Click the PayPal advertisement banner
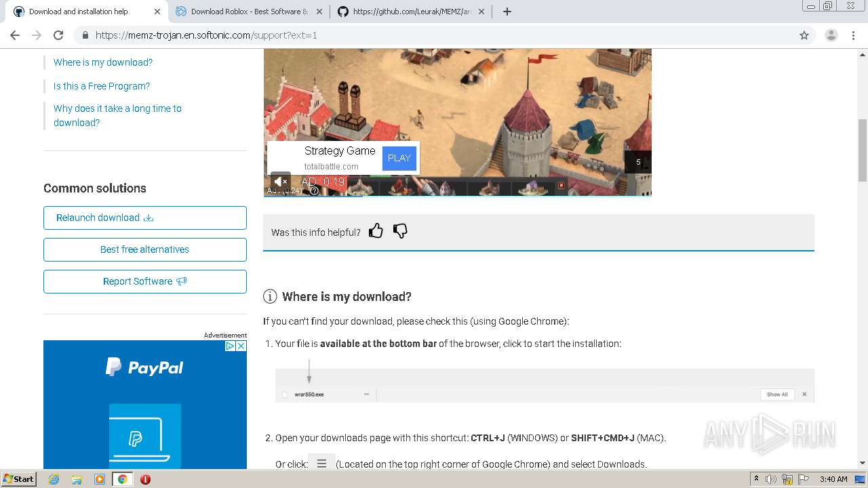This screenshot has width=868, height=488. pos(145,405)
